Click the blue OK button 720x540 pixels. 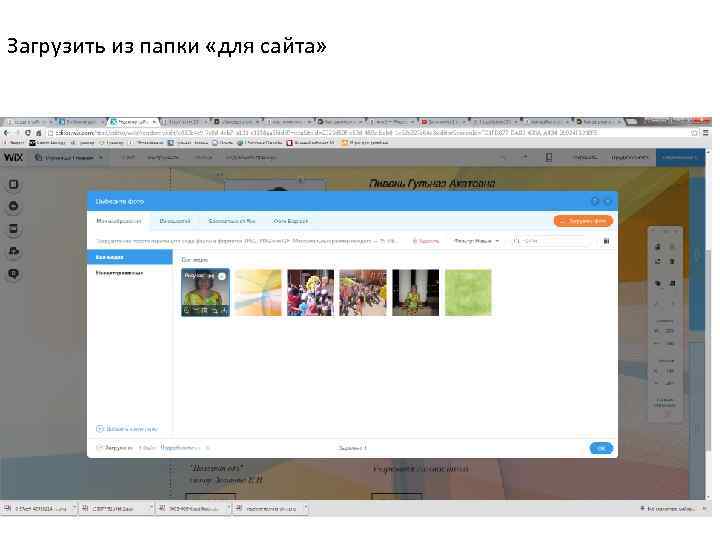point(601,448)
